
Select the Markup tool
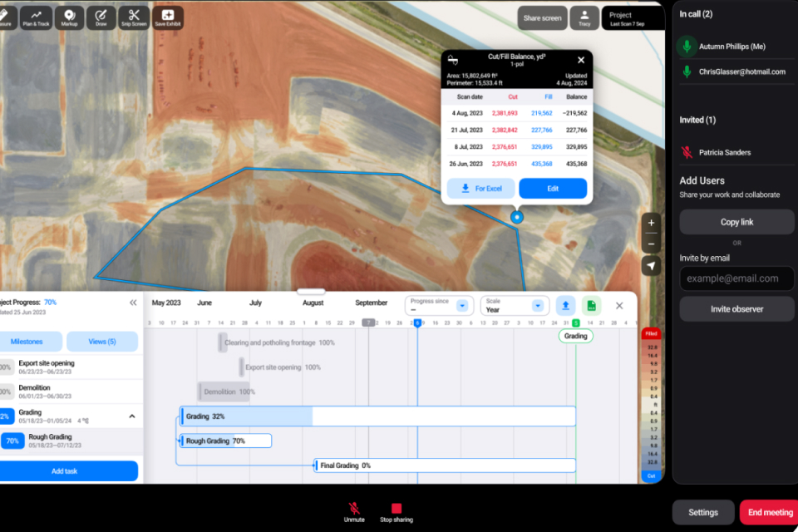tap(69, 17)
